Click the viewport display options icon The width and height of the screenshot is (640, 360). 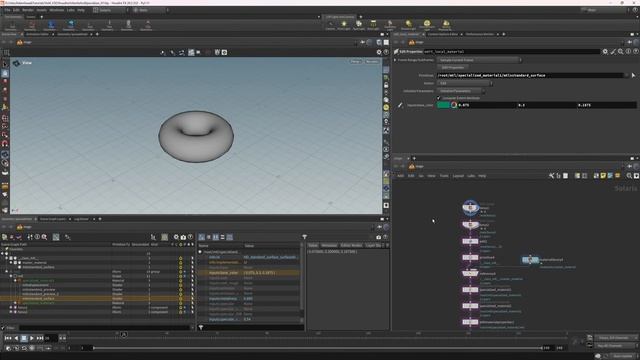click(x=378, y=52)
